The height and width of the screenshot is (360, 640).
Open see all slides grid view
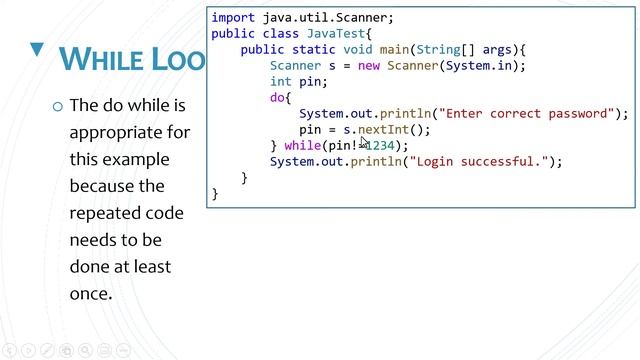[66, 350]
